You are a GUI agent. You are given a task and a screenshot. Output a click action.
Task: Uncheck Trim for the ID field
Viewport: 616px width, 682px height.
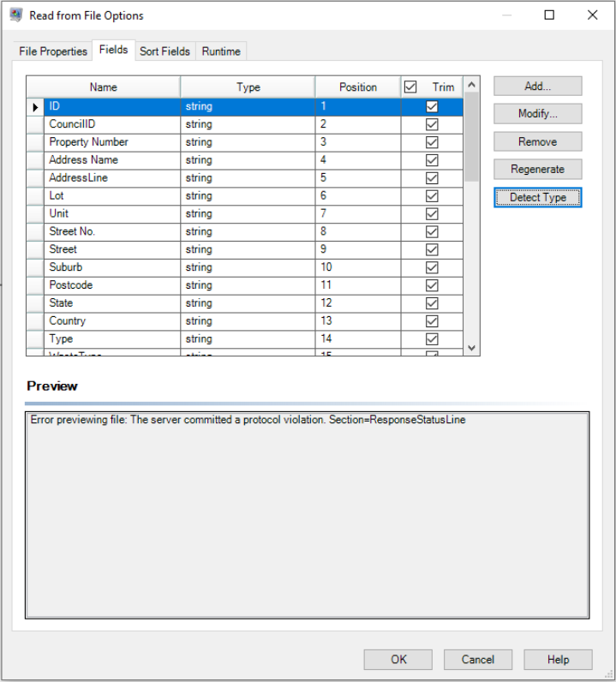[x=432, y=107]
